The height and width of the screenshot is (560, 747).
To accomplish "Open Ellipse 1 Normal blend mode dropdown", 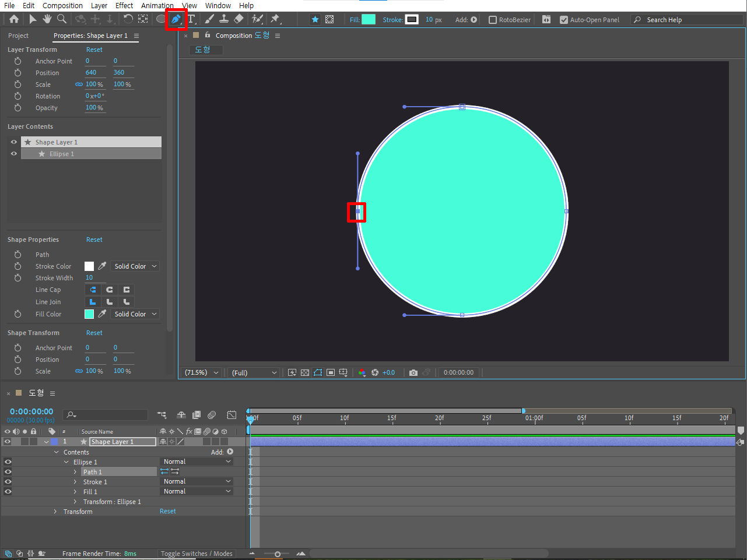I will pos(197,462).
